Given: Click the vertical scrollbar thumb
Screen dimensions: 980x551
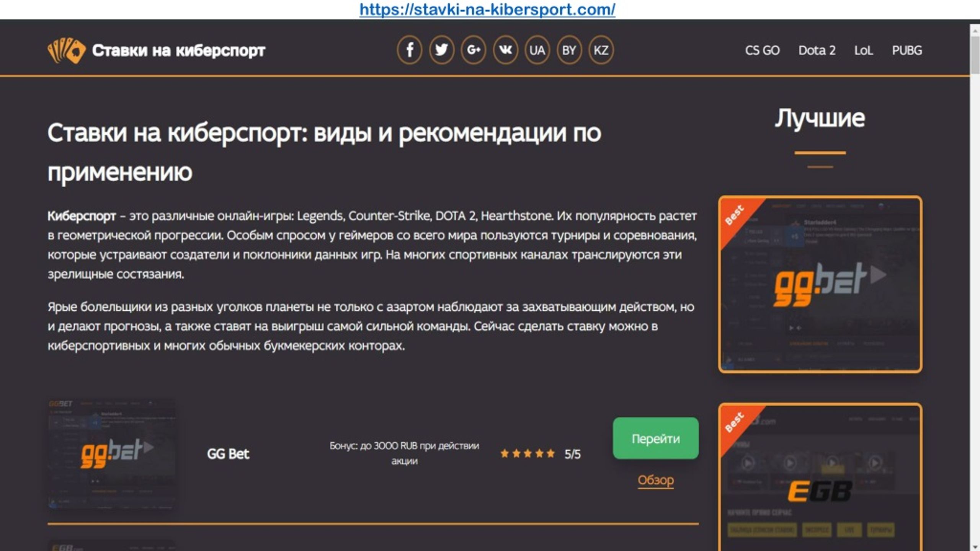Looking at the screenshot, I should point(975,54).
